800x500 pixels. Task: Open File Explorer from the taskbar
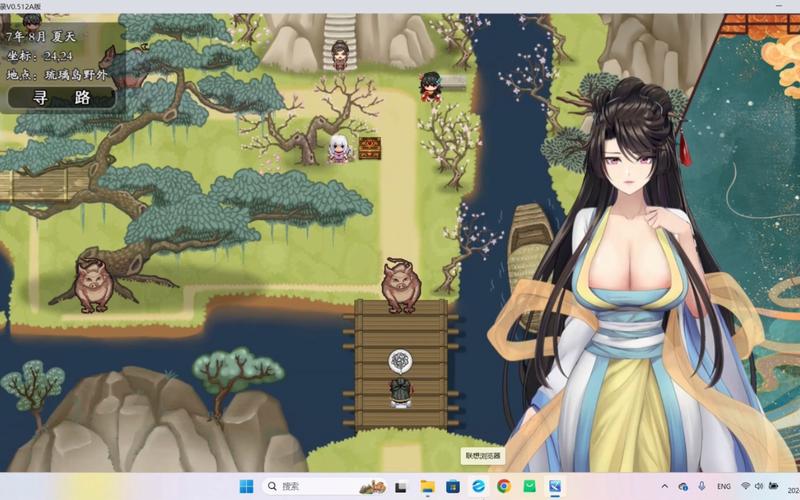pos(427,487)
